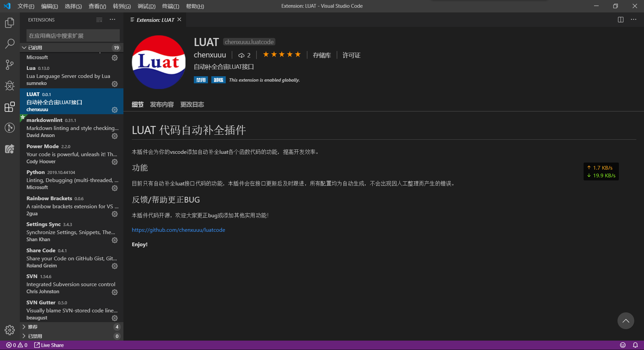Open the 转到(G) menu
The width and height of the screenshot is (644, 350).
click(122, 6)
